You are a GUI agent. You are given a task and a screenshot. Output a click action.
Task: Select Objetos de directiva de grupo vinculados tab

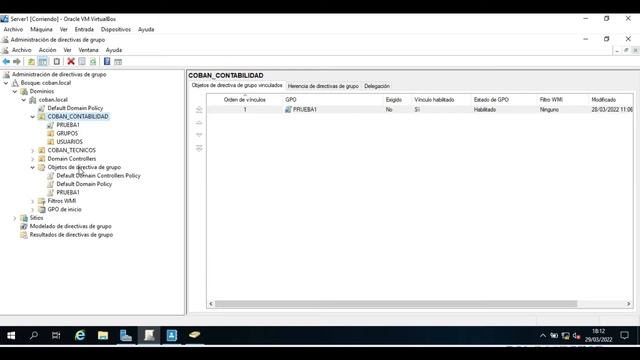coord(237,86)
